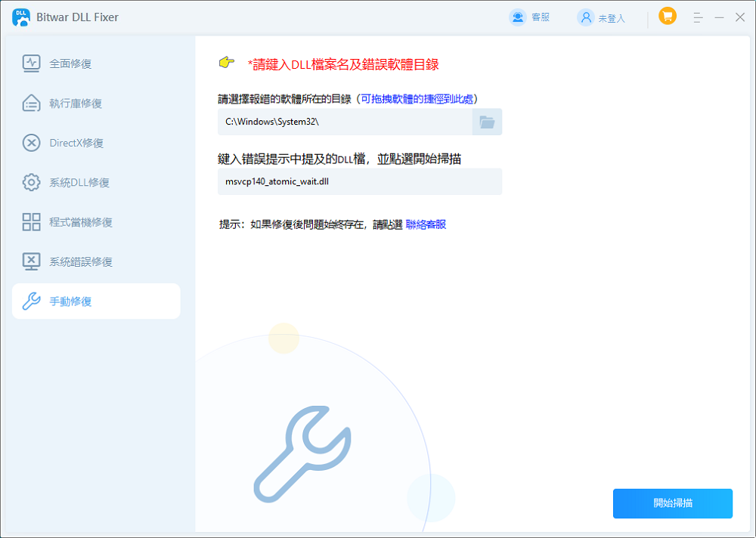Click the Bitwar DLL Fixer logo icon
The height and width of the screenshot is (538, 756).
tap(20, 17)
